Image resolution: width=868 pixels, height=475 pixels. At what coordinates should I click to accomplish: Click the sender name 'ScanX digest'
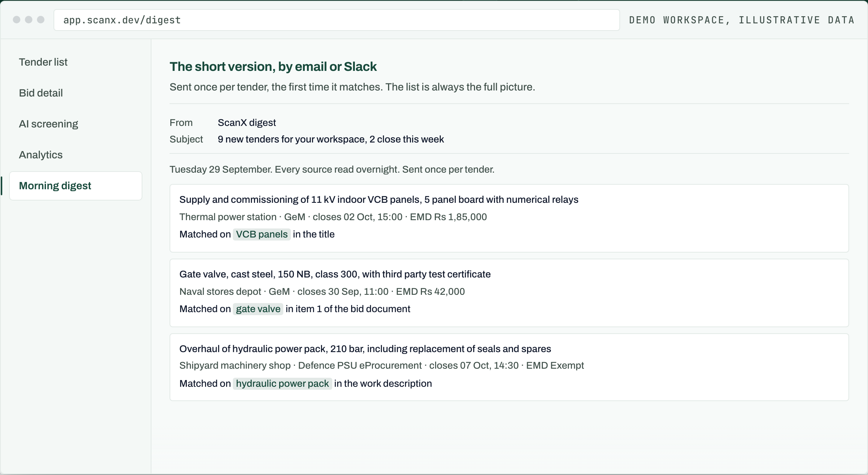coord(247,123)
